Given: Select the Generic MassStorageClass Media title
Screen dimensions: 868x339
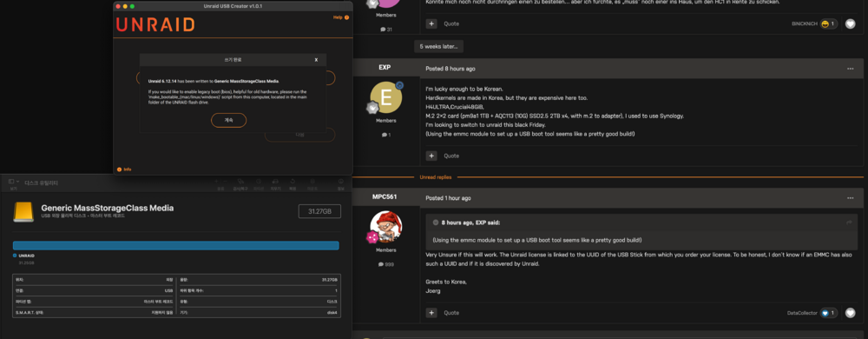Looking at the screenshot, I should (108, 208).
